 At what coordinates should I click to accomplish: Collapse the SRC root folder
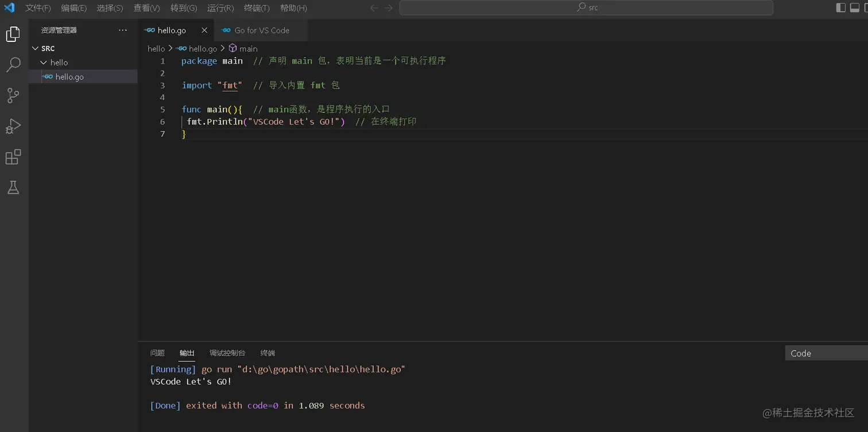pyautogui.click(x=36, y=48)
